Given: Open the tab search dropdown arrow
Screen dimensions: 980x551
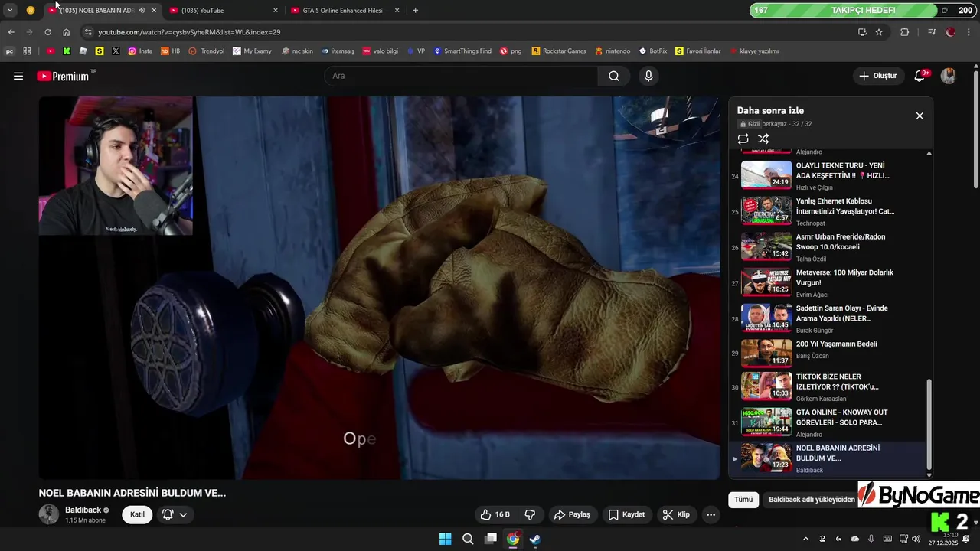Looking at the screenshot, I should pos(10,10).
